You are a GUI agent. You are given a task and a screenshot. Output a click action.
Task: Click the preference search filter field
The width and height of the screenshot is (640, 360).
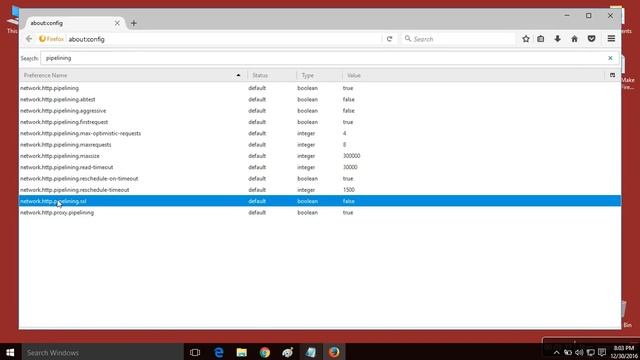(x=330, y=58)
